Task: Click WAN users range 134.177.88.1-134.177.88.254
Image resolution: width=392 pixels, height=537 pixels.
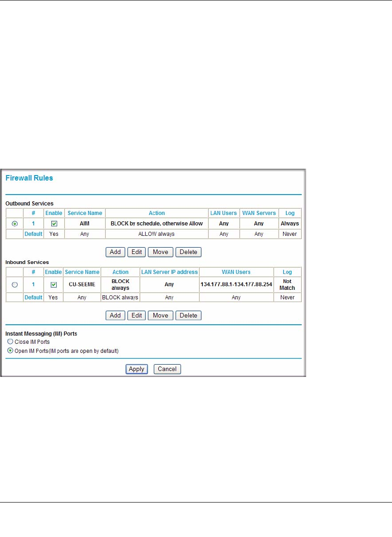Action: pyautogui.click(x=236, y=284)
